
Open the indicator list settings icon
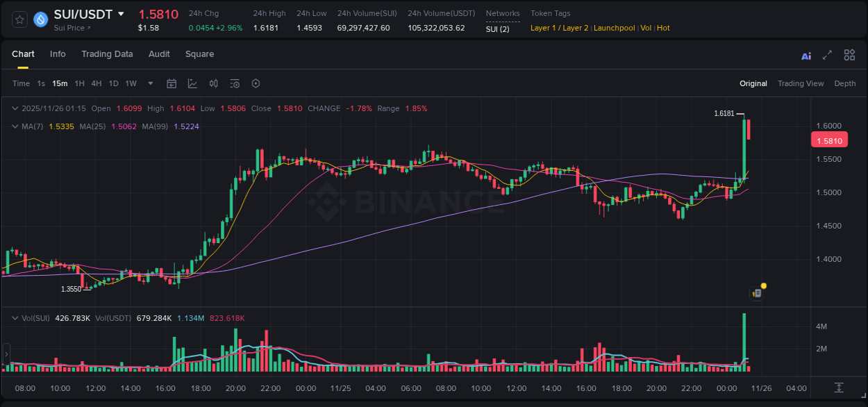(234, 83)
